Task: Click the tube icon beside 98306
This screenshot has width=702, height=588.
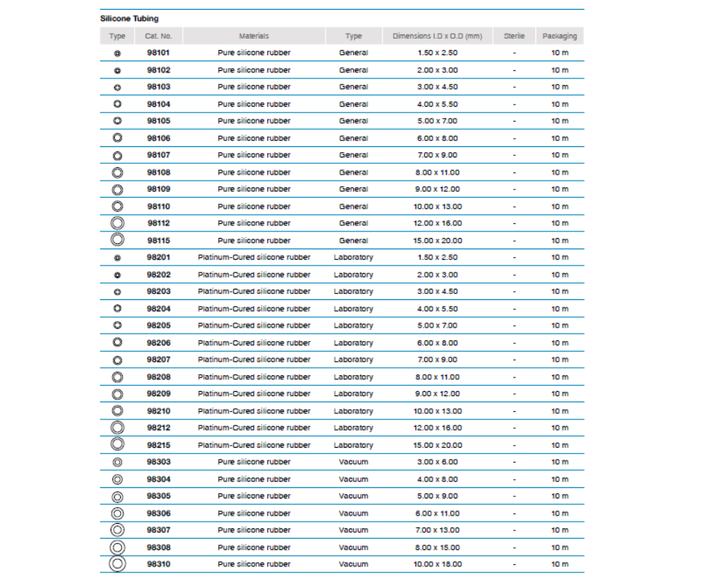Action: (x=117, y=513)
